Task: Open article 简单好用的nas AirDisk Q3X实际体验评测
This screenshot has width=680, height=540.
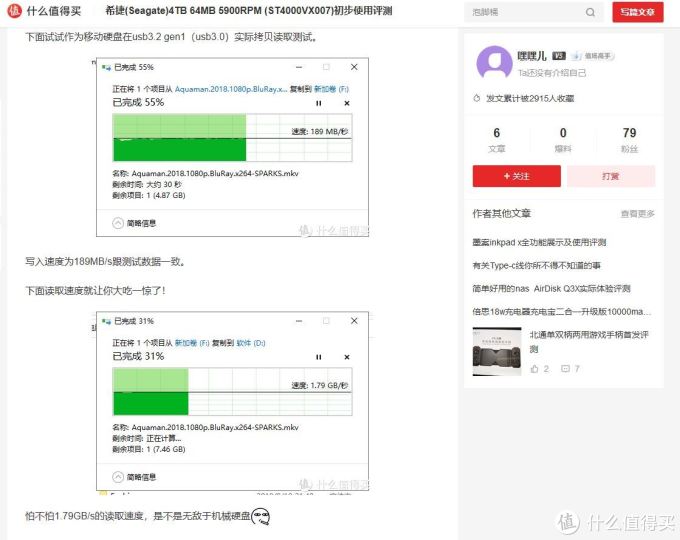Action: [x=551, y=288]
